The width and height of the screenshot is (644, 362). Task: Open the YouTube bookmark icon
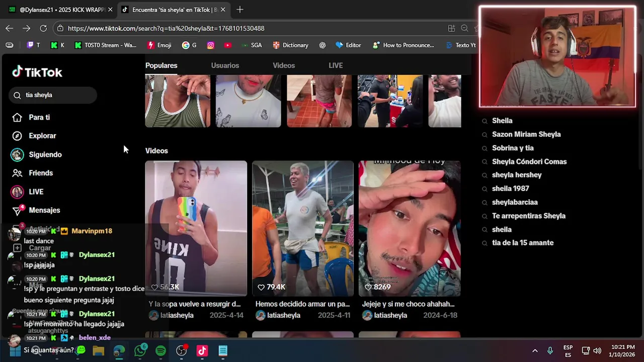point(228,45)
